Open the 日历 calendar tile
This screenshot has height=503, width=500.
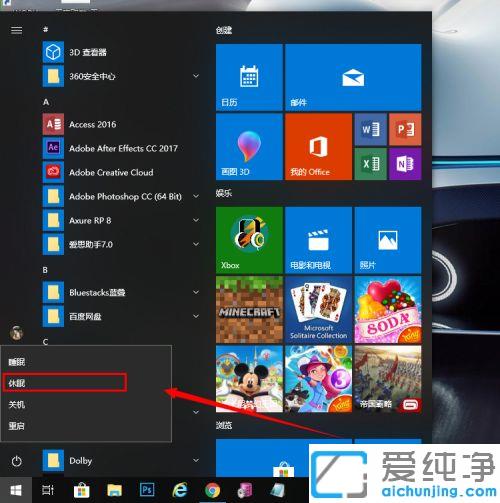(249, 77)
